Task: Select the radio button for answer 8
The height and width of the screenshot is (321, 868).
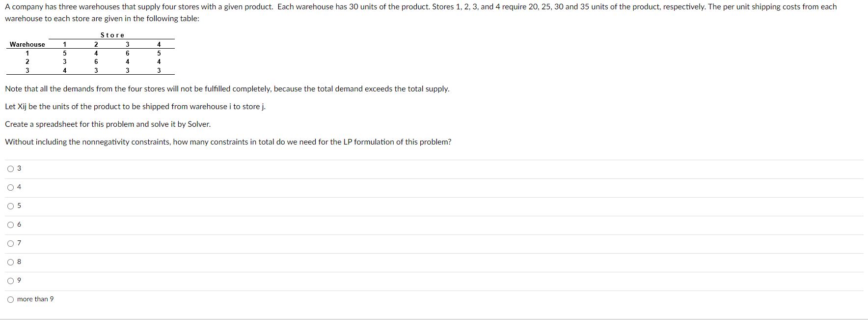Action: (x=11, y=262)
